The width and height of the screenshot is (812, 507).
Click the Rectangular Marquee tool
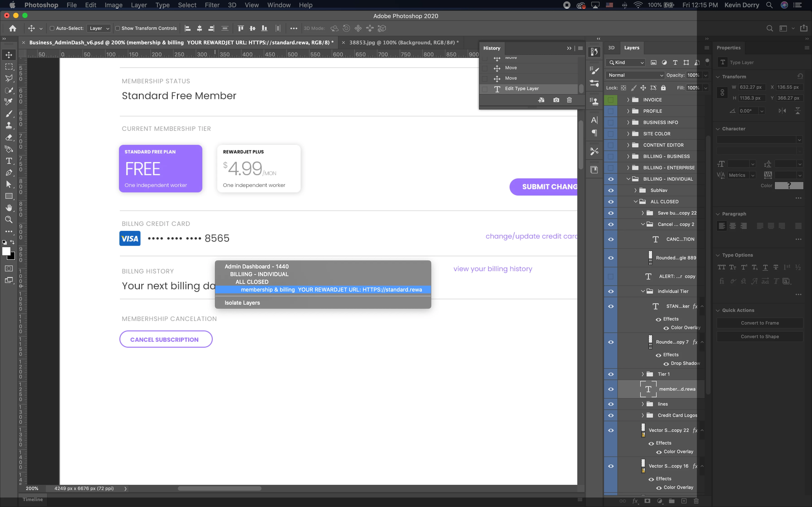point(9,67)
